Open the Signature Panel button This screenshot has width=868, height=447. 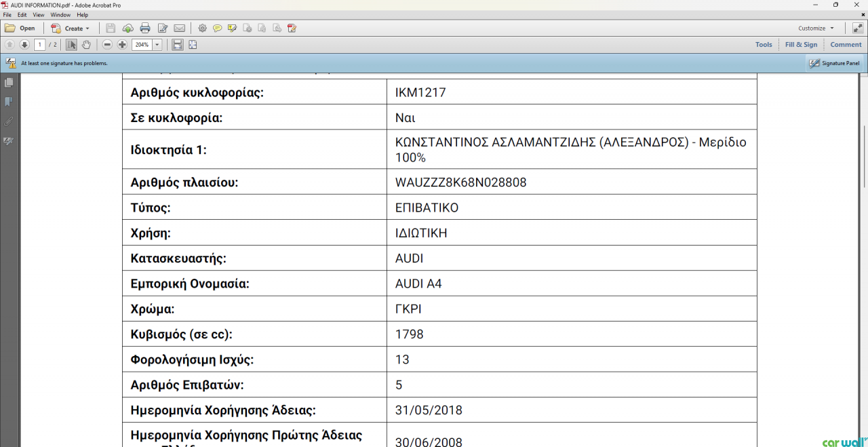tap(835, 63)
